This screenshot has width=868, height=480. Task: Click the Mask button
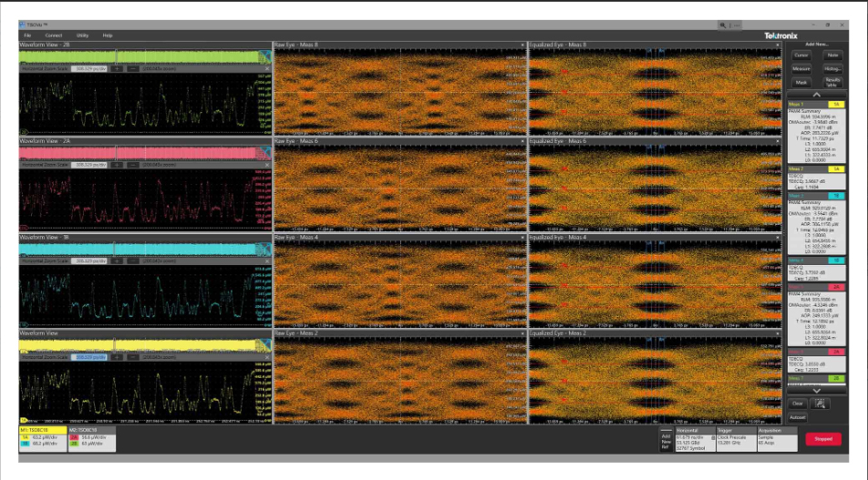(x=801, y=82)
